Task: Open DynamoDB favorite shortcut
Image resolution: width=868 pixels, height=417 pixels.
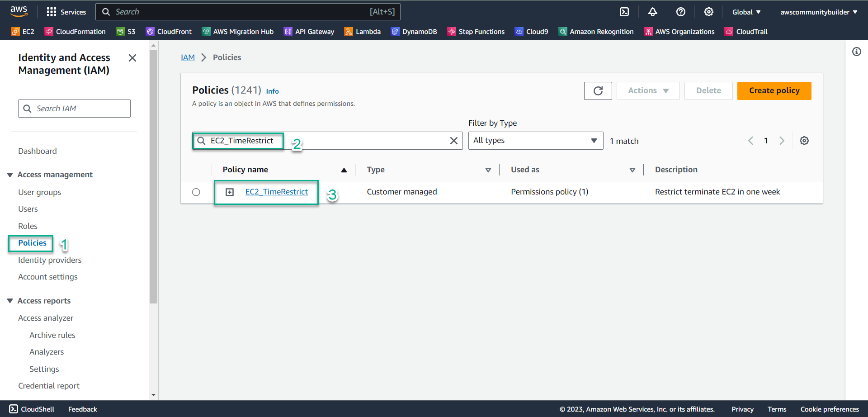Action: coord(414,32)
